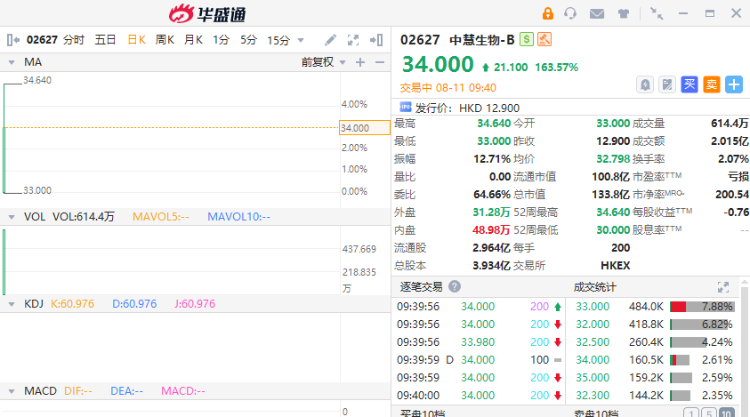
Task: Click the 成交额 value 2.015亿
Action: coord(729,141)
